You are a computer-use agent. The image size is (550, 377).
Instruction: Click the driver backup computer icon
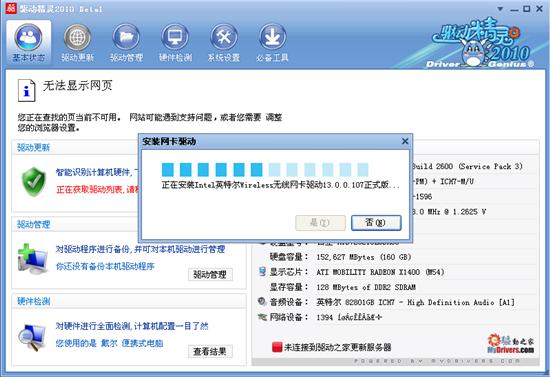(33, 259)
